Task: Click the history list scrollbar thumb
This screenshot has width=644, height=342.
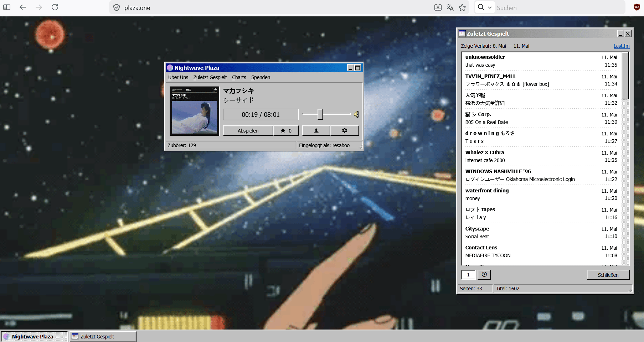Action: [625, 76]
